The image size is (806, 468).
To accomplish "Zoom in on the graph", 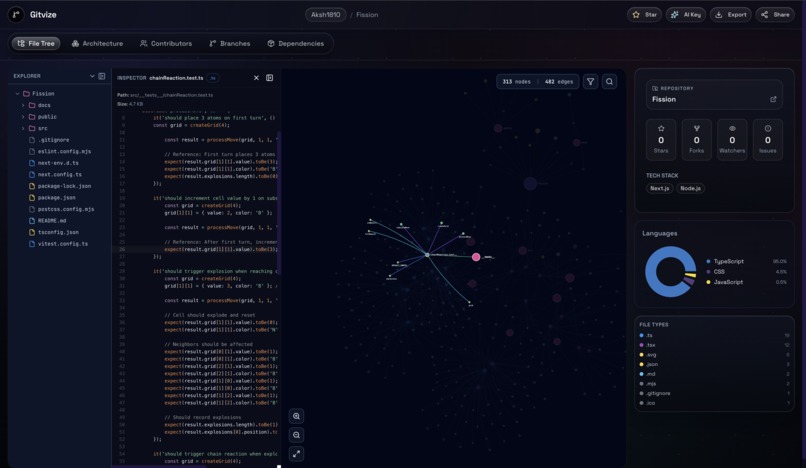I will point(297,416).
